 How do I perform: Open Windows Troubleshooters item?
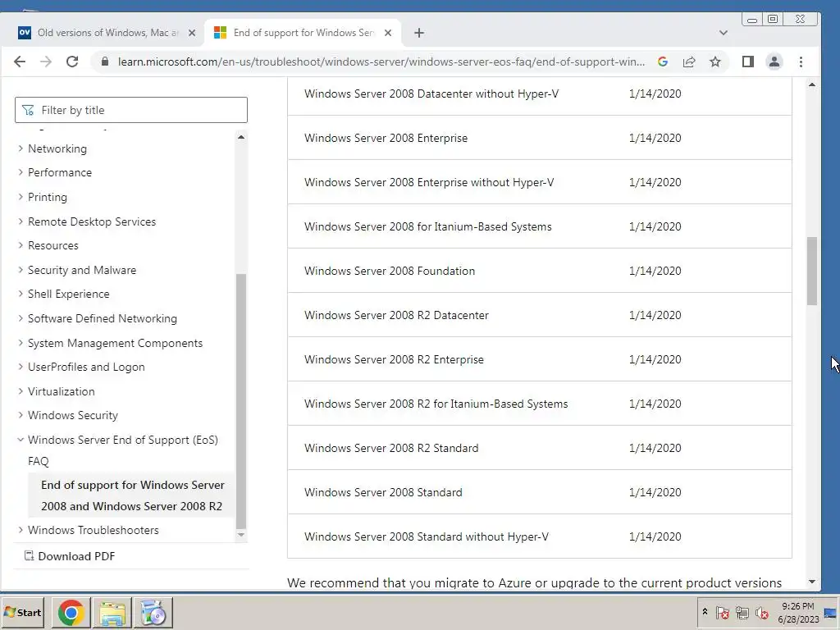coord(94,530)
